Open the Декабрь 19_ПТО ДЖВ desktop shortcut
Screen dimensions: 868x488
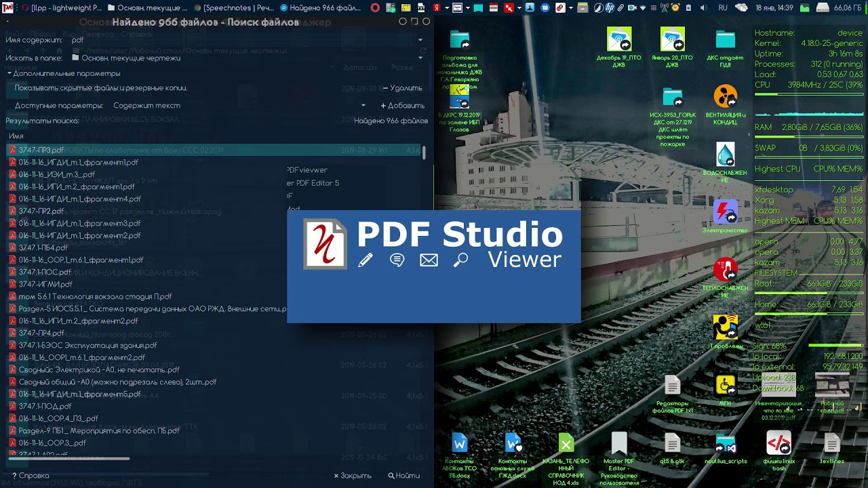619,39
